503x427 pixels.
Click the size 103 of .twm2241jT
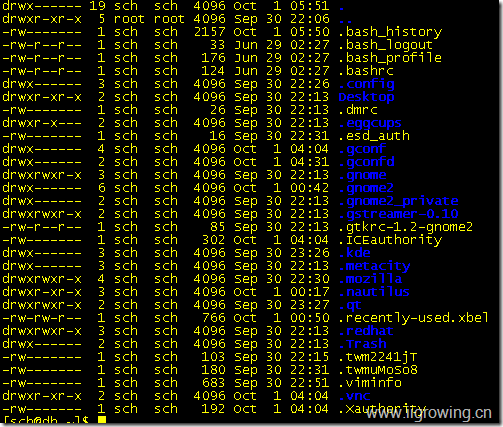[213, 357]
